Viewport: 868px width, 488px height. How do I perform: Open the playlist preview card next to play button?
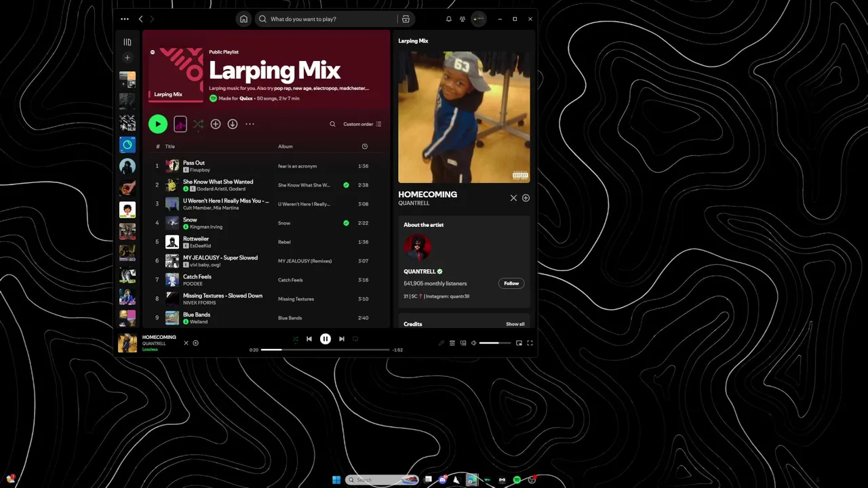click(x=180, y=124)
